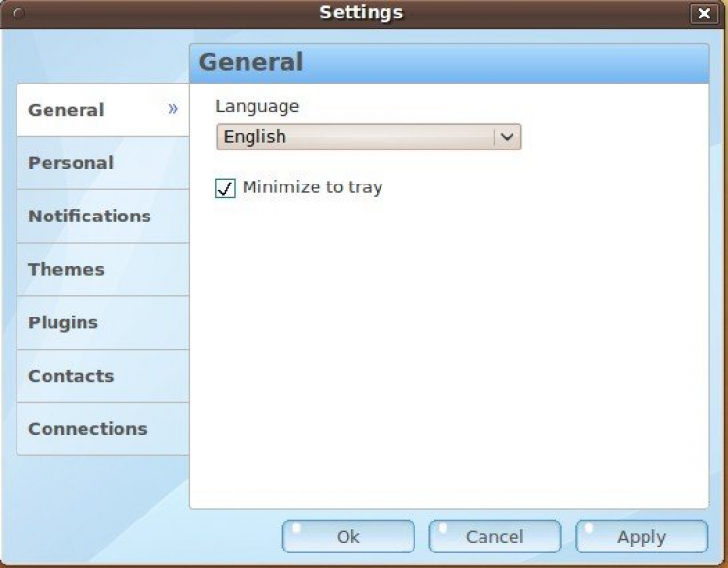Open the Contacts tab
The height and width of the screenshot is (568, 728).
pos(71,376)
